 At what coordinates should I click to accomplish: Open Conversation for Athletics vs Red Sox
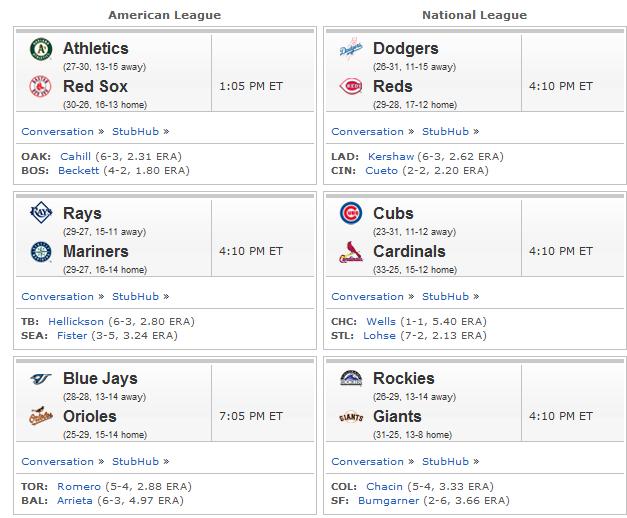(x=58, y=132)
